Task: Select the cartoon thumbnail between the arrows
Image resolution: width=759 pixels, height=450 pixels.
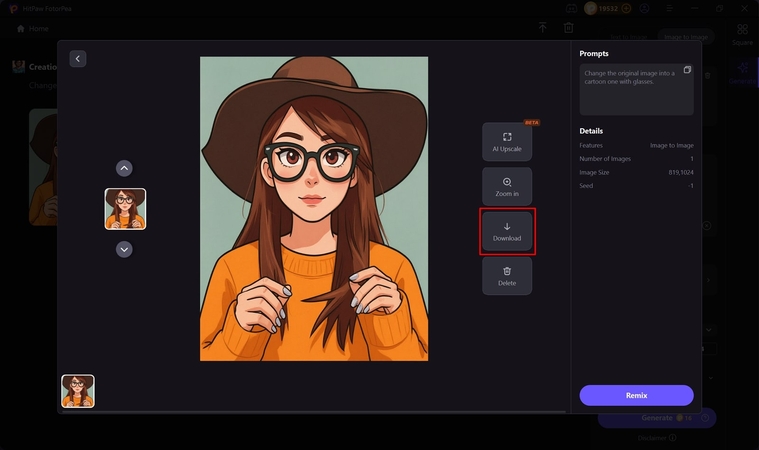Action: (125, 209)
